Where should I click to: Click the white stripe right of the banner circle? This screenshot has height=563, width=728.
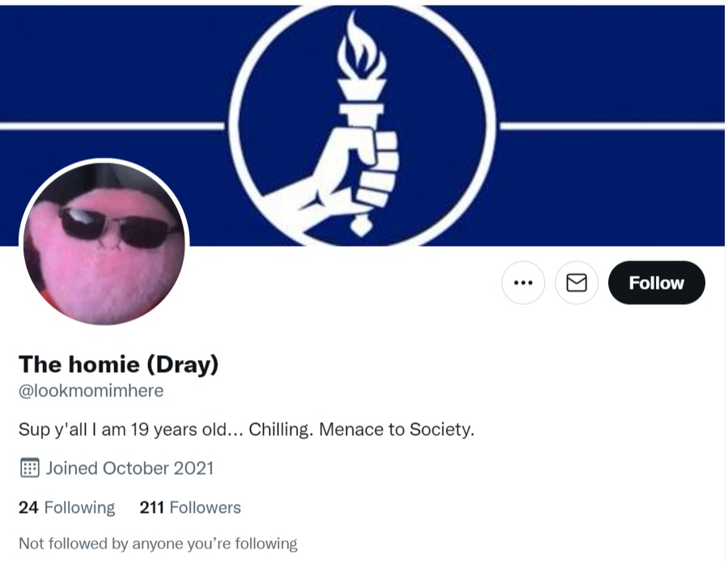pos(612,126)
